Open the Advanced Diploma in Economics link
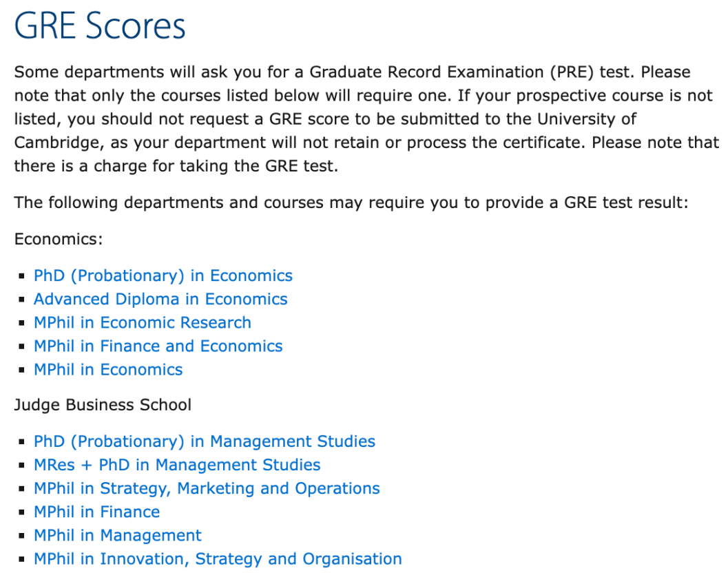 click(x=160, y=300)
